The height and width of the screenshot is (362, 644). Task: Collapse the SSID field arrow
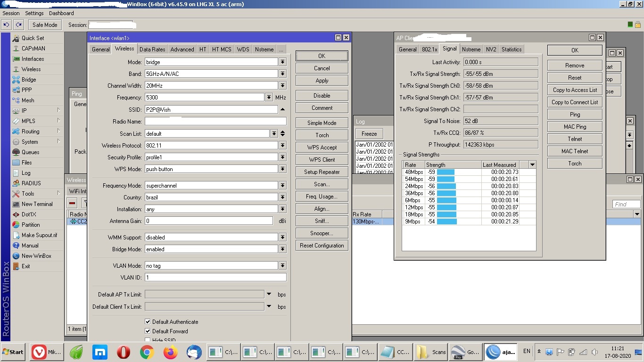click(282, 109)
